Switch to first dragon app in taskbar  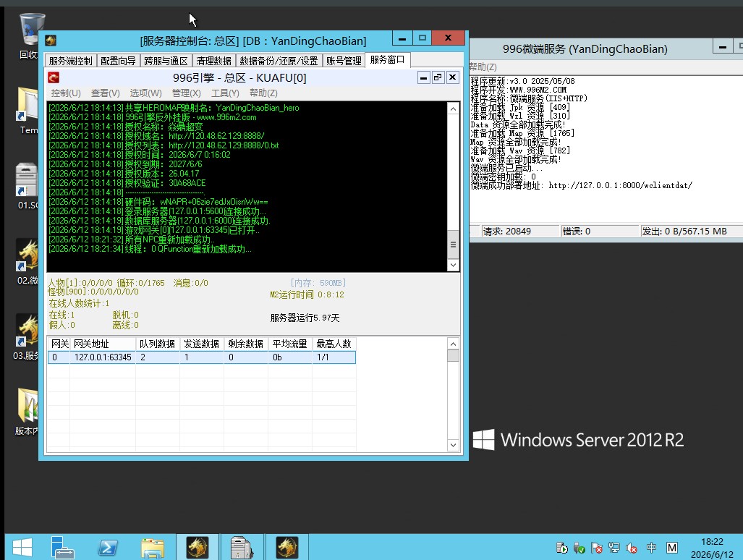pos(197,548)
